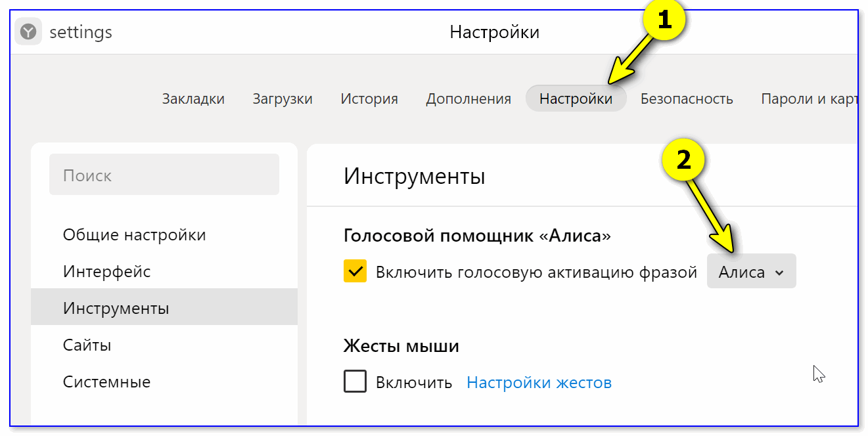Open Общие настройки in the sidebar
The width and height of the screenshot is (868, 436).
pyautogui.click(x=164, y=235)
